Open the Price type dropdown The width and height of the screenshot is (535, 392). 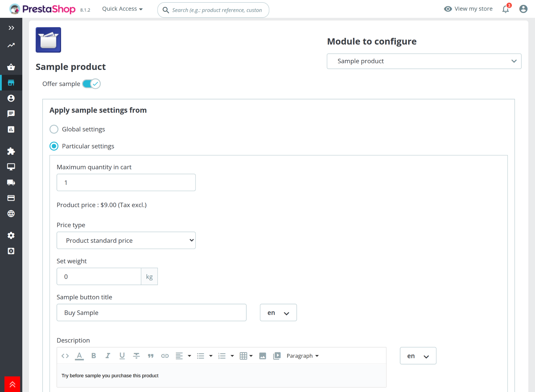click(x=126, y=240)
